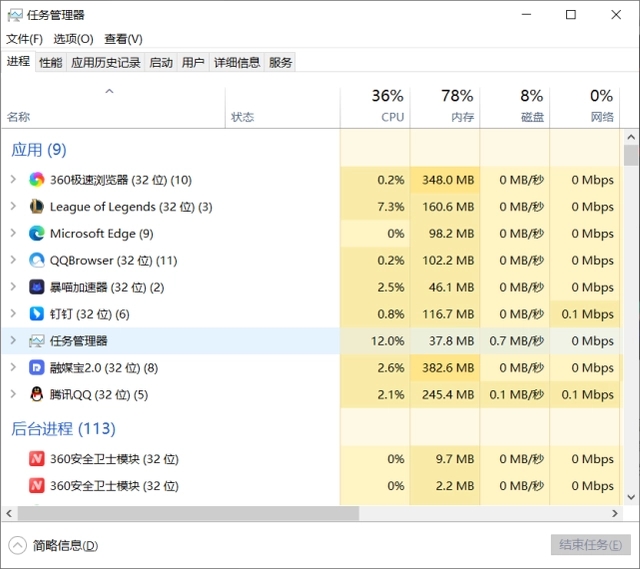
Task: Click the 后台进程 (113) group heading
Action: (63, 429)
